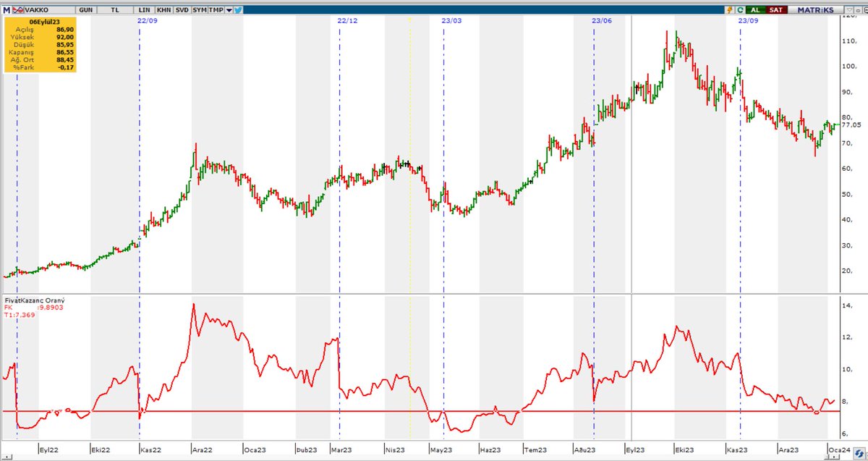868x461 pixels.
Task: Click the Oca24 date axis label
Action: click(838, 450)
